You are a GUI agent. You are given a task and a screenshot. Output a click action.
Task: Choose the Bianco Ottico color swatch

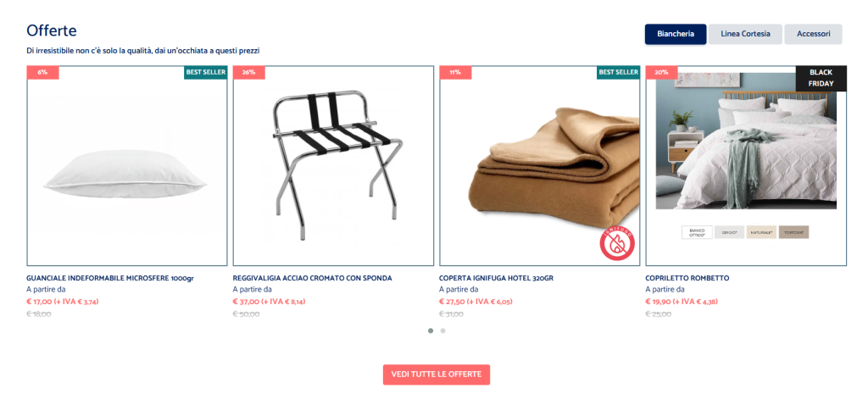697,232
